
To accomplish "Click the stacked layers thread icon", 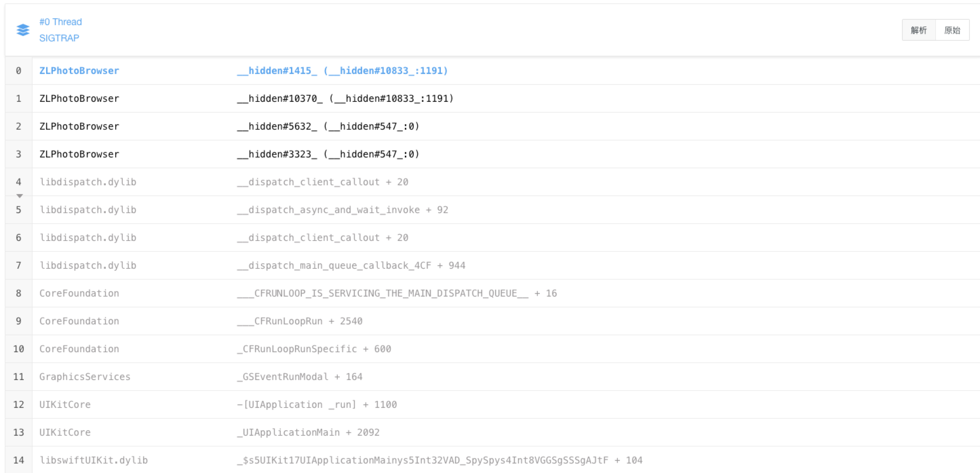I will pos(23,30).
